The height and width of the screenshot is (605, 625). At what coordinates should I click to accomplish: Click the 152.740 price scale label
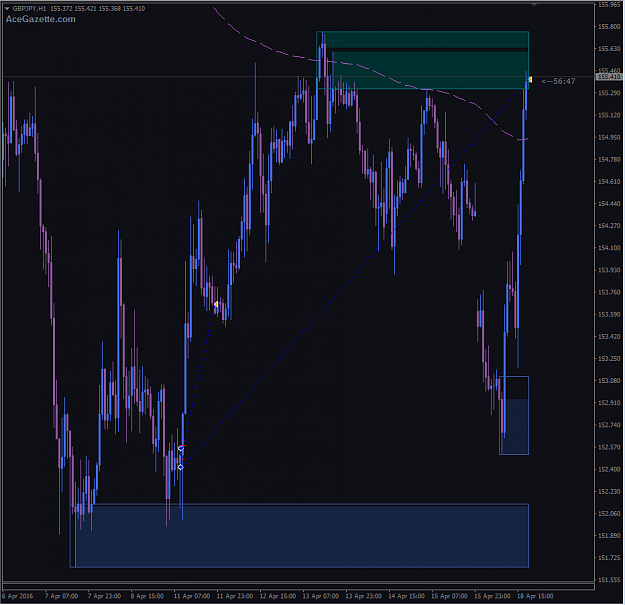[x=609, y=425]
